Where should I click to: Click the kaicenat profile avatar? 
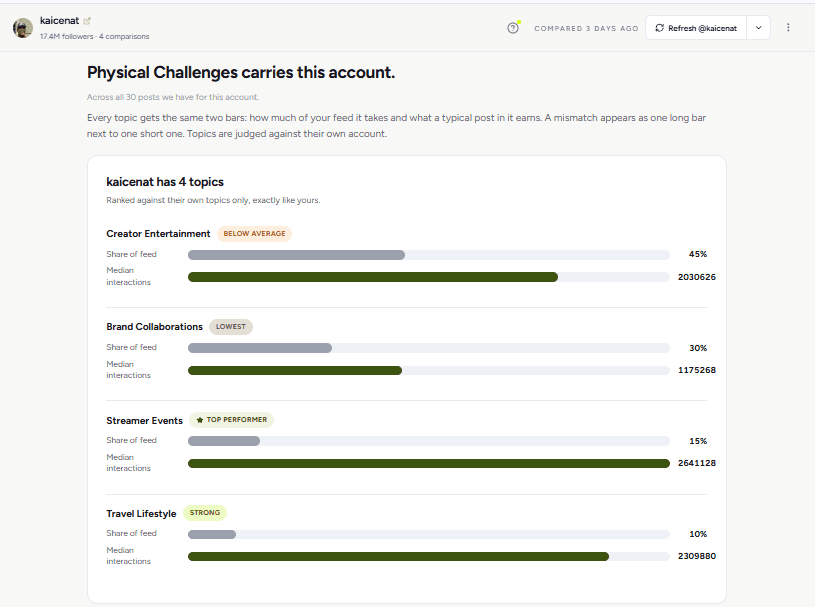click(x=23, y=28)
